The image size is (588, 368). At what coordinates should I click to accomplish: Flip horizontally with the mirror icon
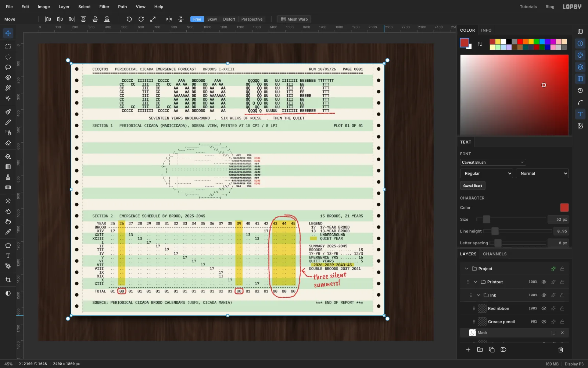coord(169,19)
